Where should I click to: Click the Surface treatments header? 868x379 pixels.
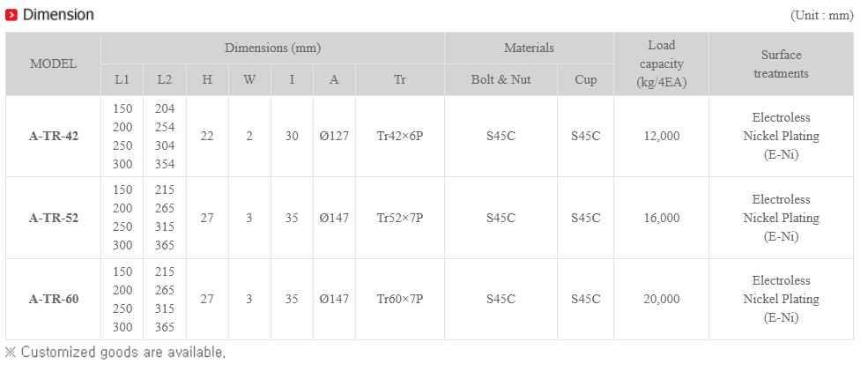pos(781,63)
